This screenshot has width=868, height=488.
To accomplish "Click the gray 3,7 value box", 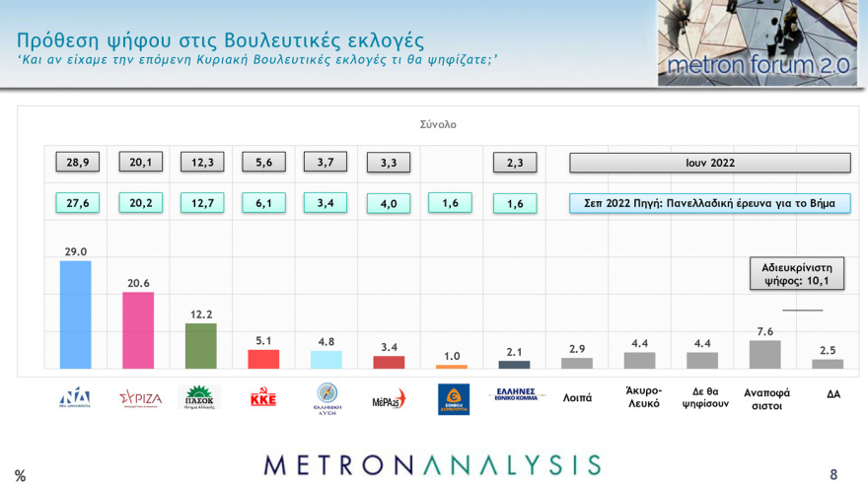I will tap(325, 162).
